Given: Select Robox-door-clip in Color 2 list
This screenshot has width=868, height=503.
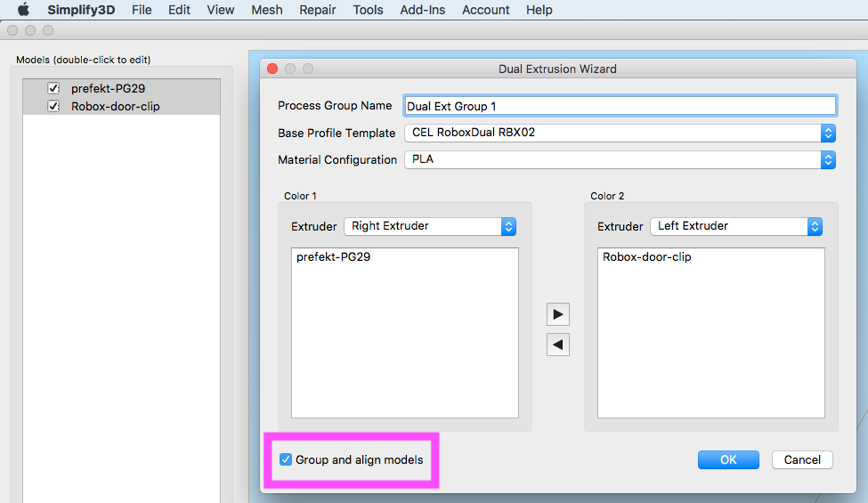Looking at the screenshot, I should [x=646, y=256].
